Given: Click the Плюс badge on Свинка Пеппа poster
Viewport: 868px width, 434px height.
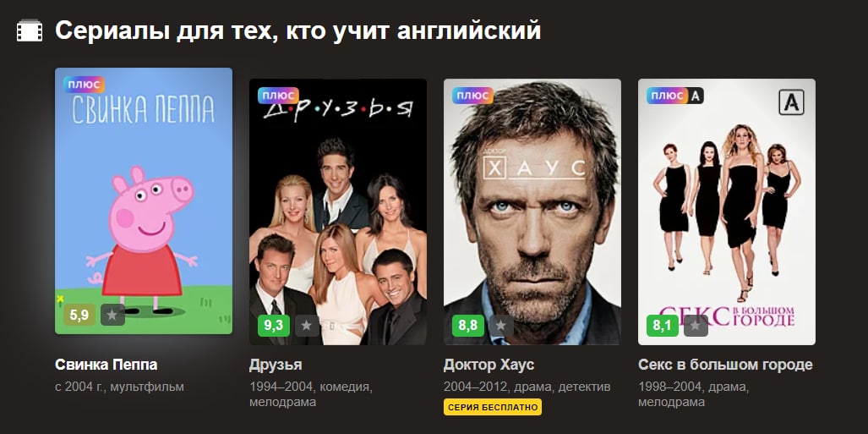Looking at the screenshot, I should (85, 85).
